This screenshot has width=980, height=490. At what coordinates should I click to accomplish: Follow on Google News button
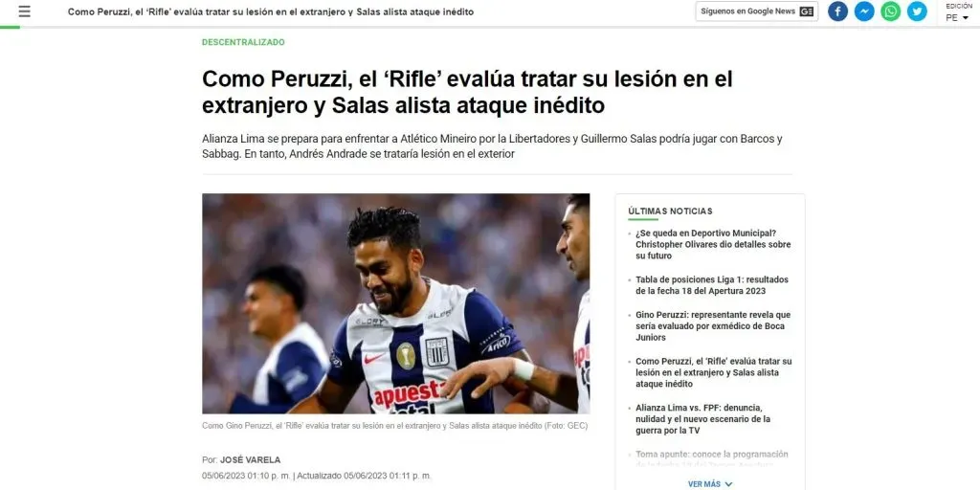pyautogui.click(x=757, y=11)
